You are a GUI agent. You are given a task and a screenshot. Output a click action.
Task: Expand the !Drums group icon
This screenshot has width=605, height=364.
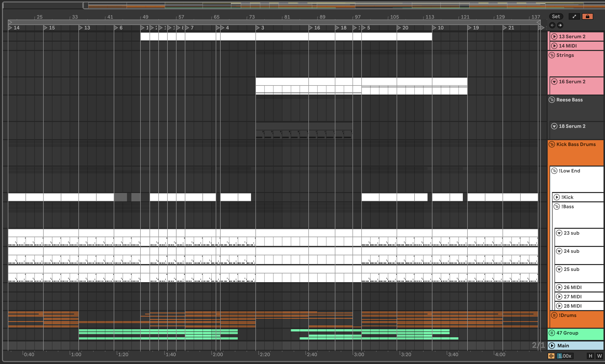[x=554, y=315]
